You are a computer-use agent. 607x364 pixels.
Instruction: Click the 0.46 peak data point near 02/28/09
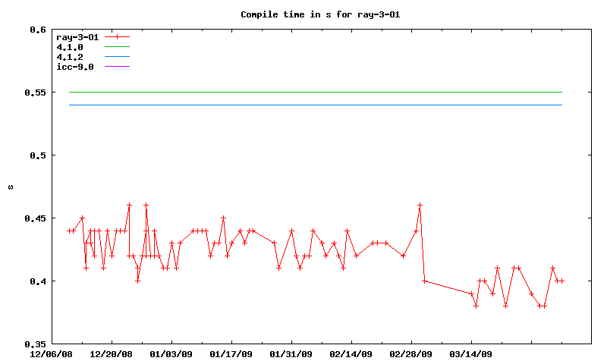pos(420,206)
